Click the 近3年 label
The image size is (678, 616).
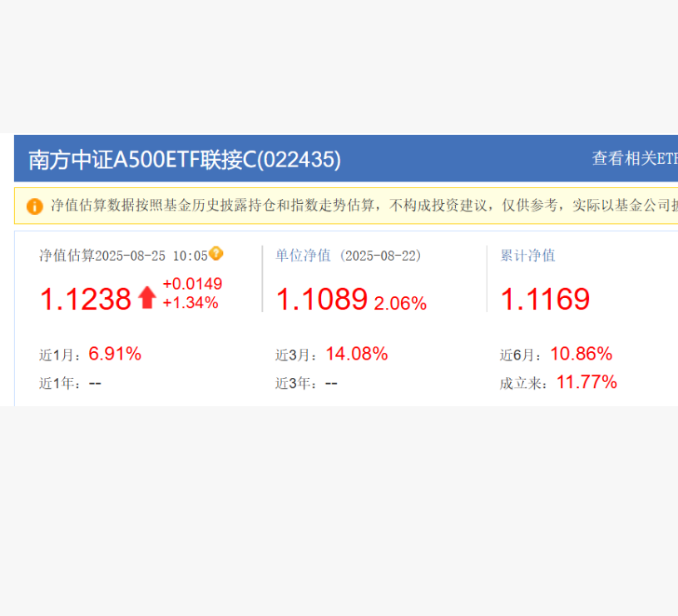coord(296,383)
